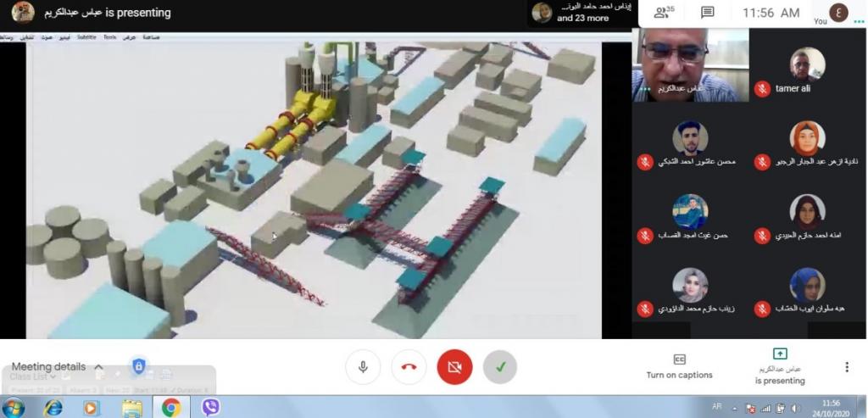Screen dimensions: 868x418
Task: Toggle the microphone on or off
Action: point(363,367)
